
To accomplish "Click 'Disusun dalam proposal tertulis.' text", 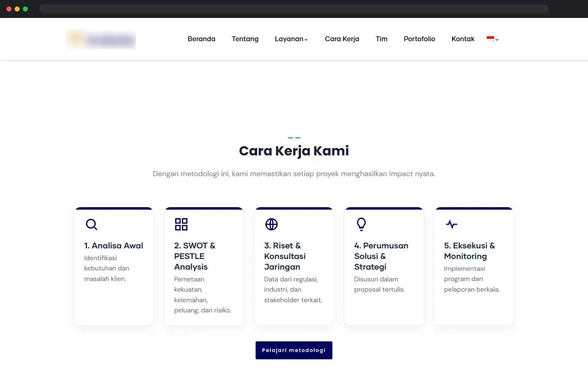I will click(x=379, y=284).
